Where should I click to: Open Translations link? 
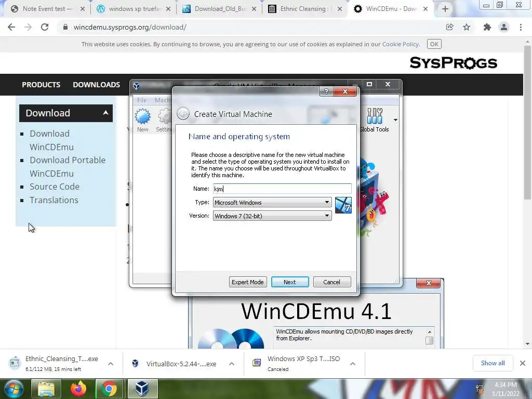click(x=54, y=200)
